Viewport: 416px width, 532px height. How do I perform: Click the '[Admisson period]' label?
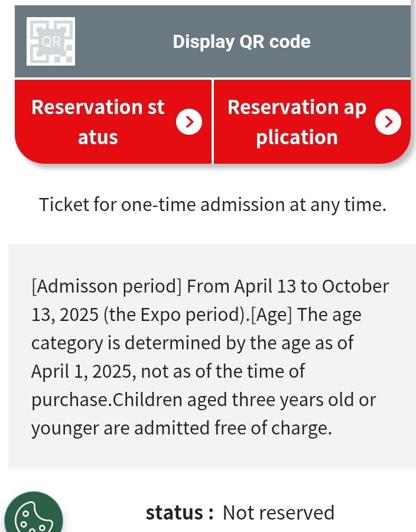coord(106,286)
